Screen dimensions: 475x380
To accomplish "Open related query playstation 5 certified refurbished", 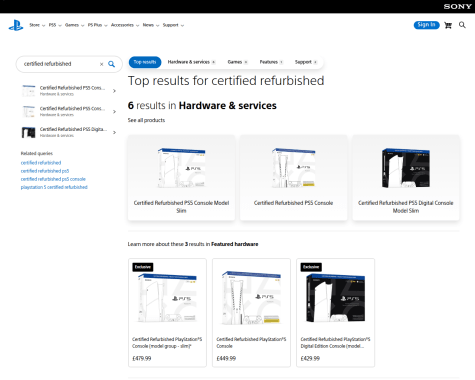I will click(x=54, y=187).
